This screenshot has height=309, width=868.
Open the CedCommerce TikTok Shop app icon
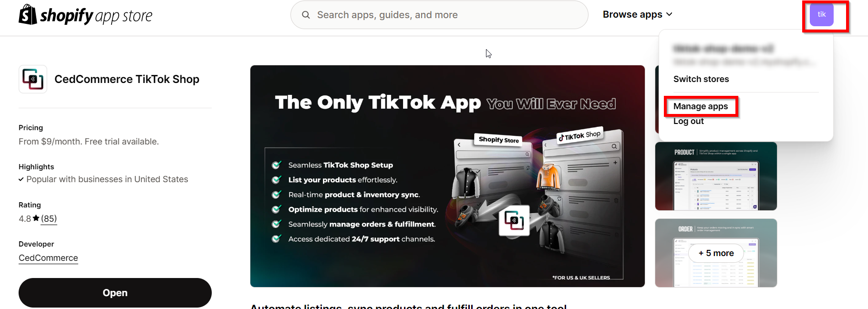tap(33, 79)
